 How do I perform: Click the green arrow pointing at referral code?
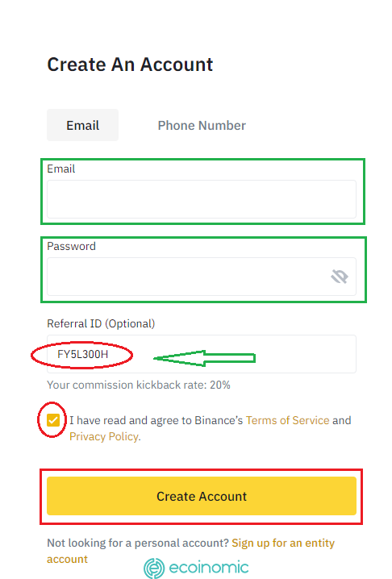pyautogui.click(x=204, y=358)
